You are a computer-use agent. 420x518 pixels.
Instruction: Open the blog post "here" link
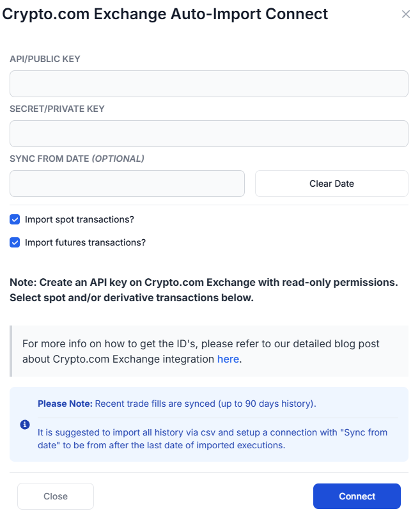tap(228, 359)
